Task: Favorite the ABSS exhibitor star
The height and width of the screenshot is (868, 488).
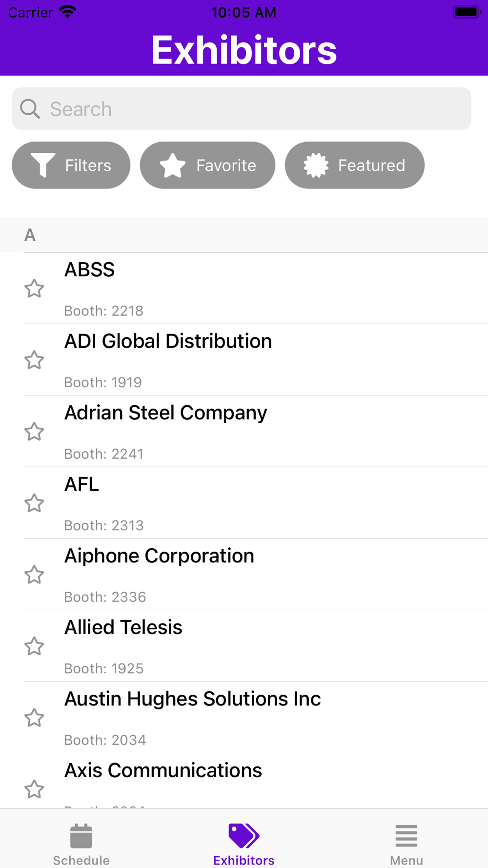Action: pos(34,289)
